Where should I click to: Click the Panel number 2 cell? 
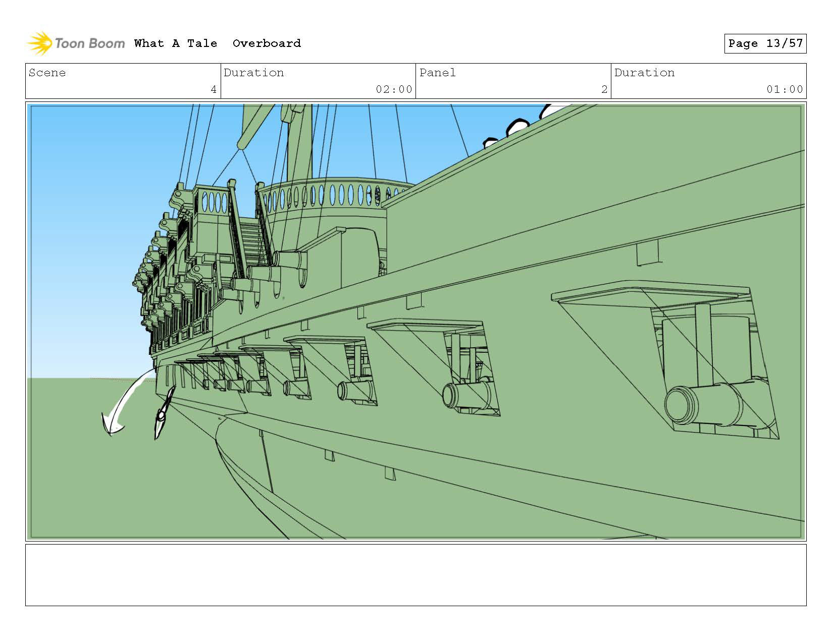513,81
